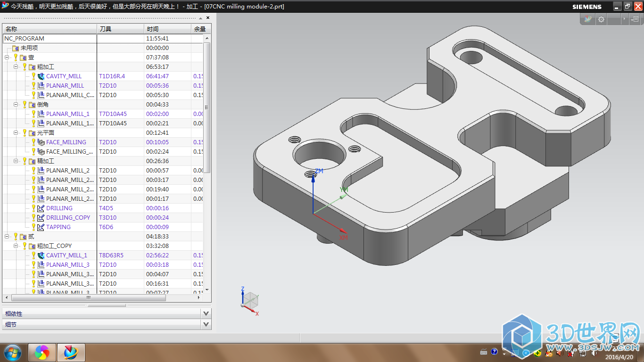Click the 未用项 folder icon
Screen dimensions: 644x362
pyautogui.click(x=16, y=48)
